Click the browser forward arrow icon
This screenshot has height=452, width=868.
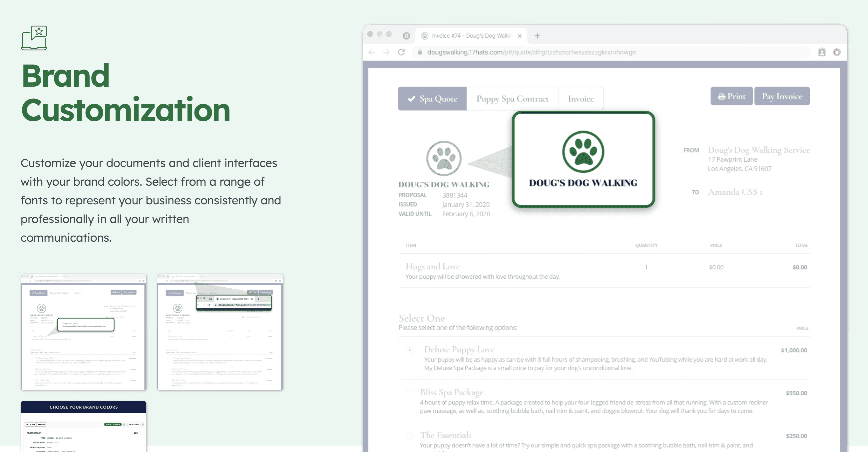tap(386, 52)
